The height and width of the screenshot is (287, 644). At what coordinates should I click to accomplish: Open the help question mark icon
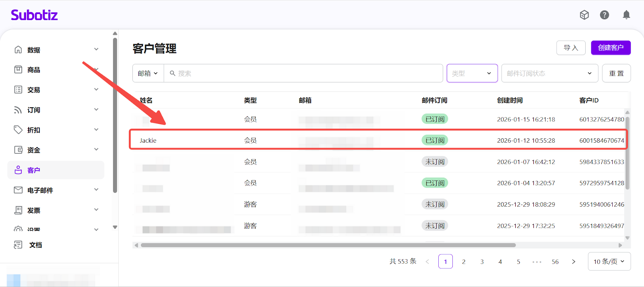(604, 15)
